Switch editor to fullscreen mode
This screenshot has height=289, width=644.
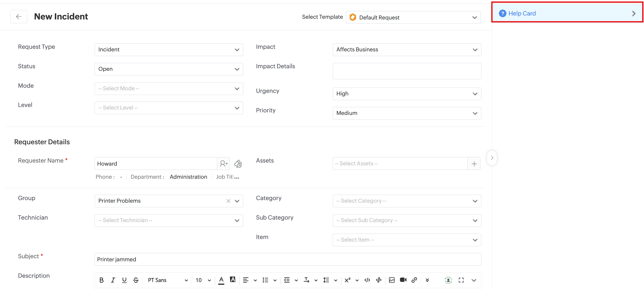(x=461, y=280)
